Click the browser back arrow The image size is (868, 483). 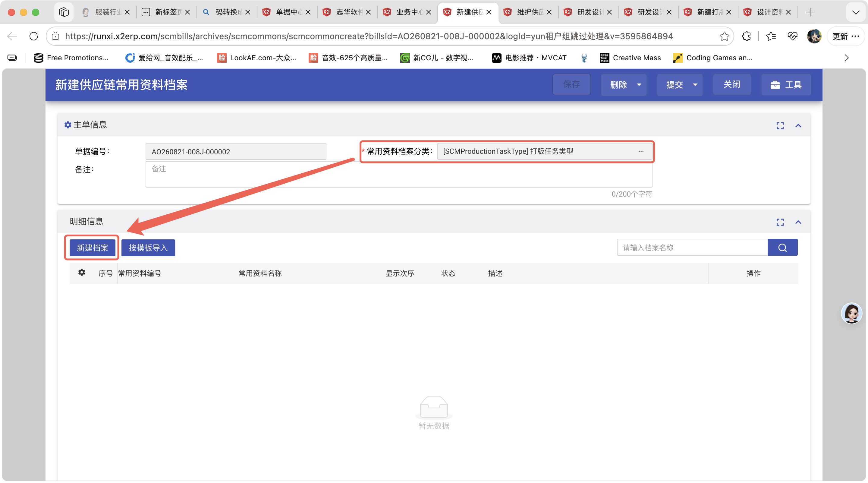pos(12,36)
